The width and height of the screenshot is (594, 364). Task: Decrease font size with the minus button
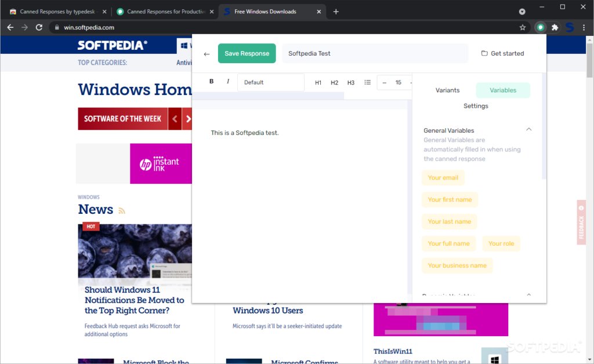(x=384, y=82)
